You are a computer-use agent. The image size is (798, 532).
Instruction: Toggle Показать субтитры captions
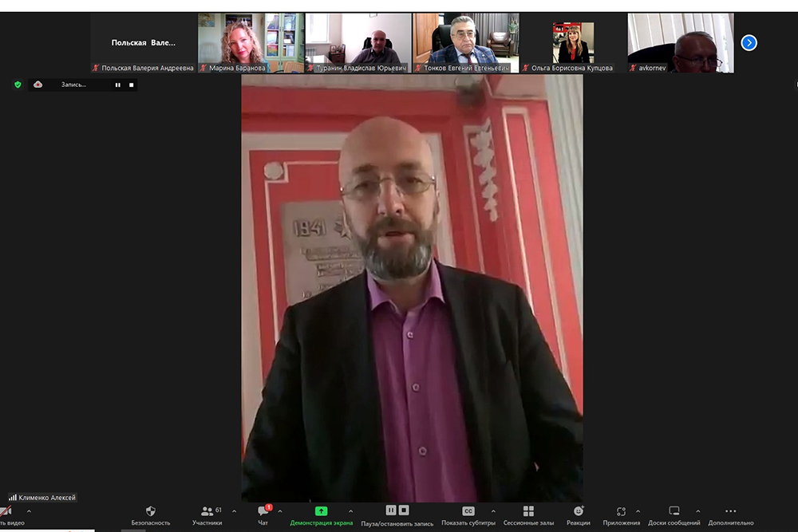click(468, 511)
